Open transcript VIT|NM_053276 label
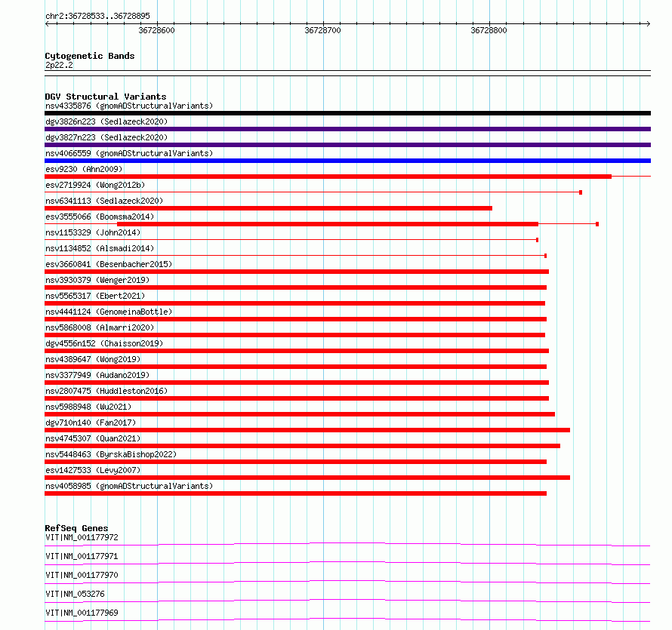 point(75,594)
